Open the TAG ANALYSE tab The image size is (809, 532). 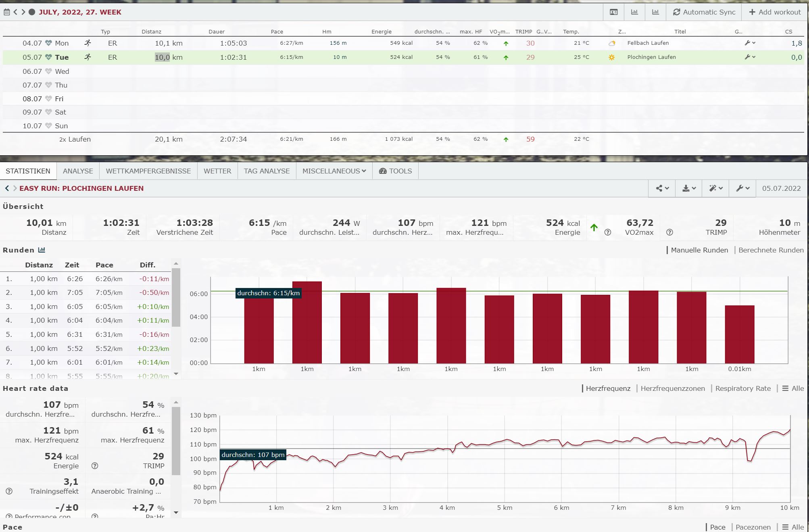[267, 171]
